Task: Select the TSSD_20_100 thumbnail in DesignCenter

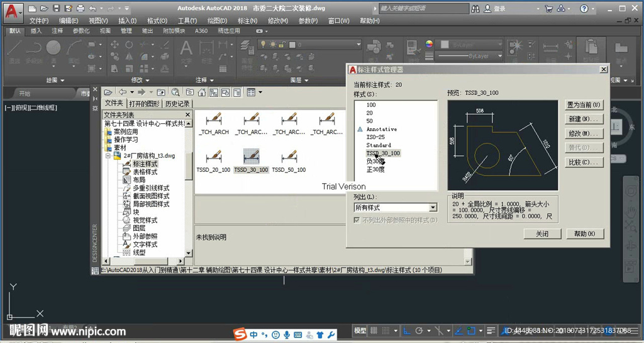Action: [x=213, y=162]
